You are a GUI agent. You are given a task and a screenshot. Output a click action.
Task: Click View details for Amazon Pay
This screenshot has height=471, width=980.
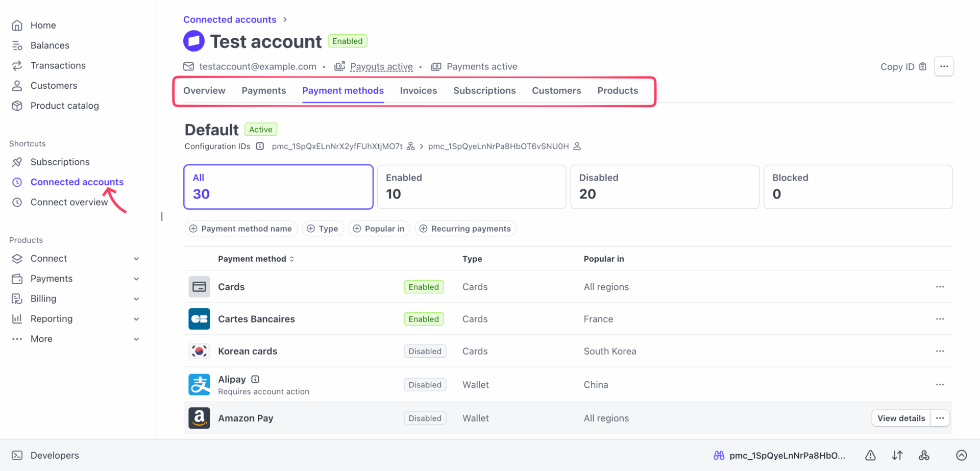click(900, 418)
